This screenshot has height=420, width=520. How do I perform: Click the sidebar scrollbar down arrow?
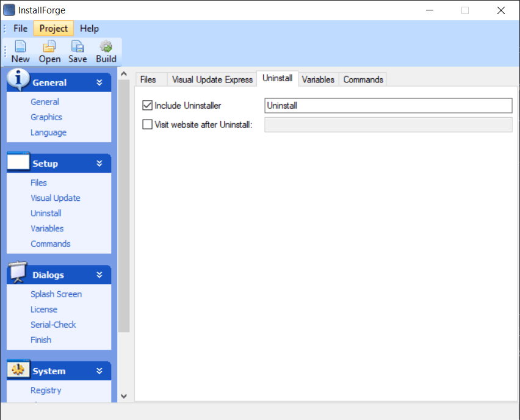(x=124, y=396)
